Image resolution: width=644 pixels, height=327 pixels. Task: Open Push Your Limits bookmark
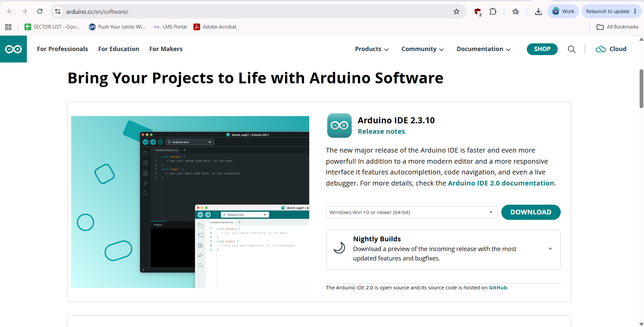coord(117,27)
